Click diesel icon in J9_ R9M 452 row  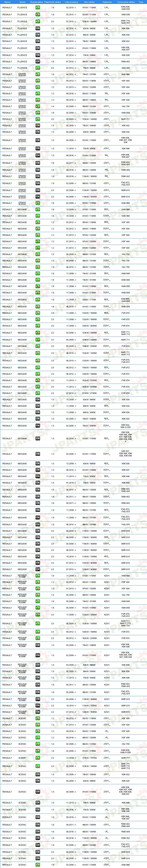38,838
